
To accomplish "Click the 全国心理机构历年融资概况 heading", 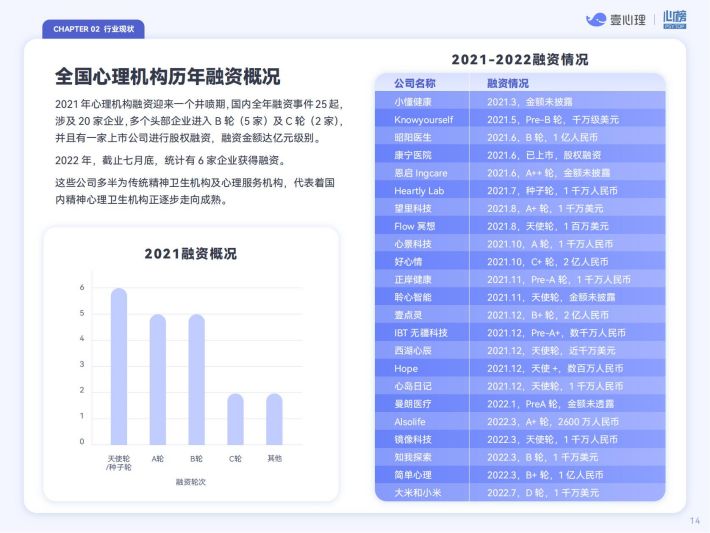I will [168, 76].
